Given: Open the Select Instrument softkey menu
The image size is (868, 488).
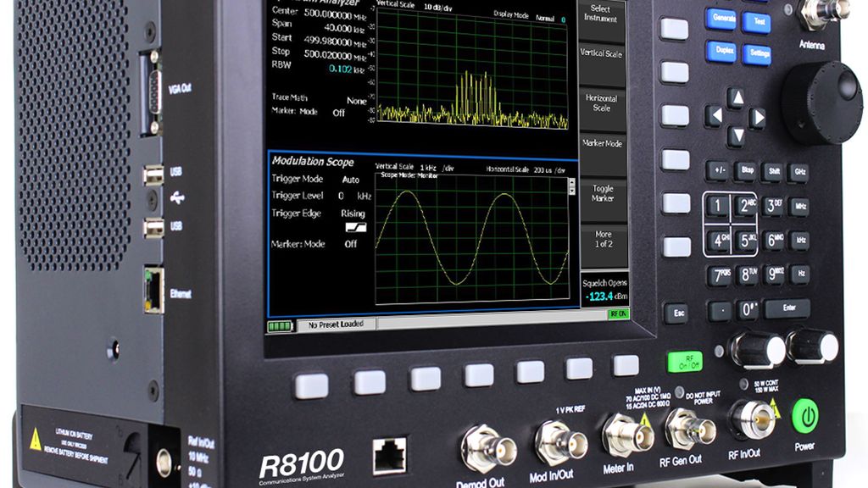Looking at the screenshot, I should coord(601,21).
